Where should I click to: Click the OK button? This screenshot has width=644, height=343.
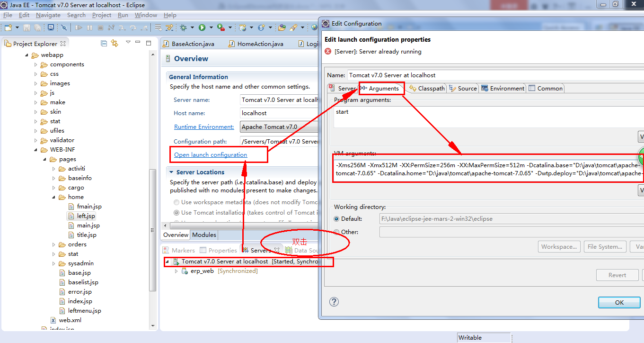[619, 302]
